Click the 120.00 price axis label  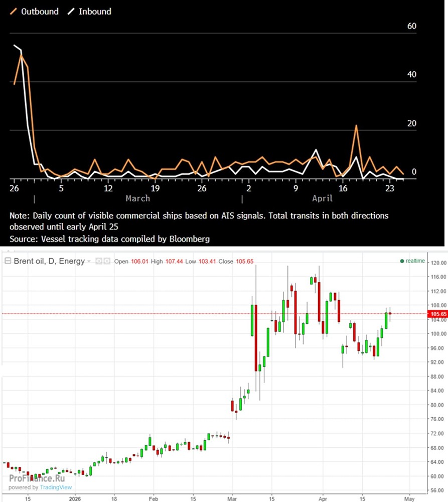click(438, 263)
